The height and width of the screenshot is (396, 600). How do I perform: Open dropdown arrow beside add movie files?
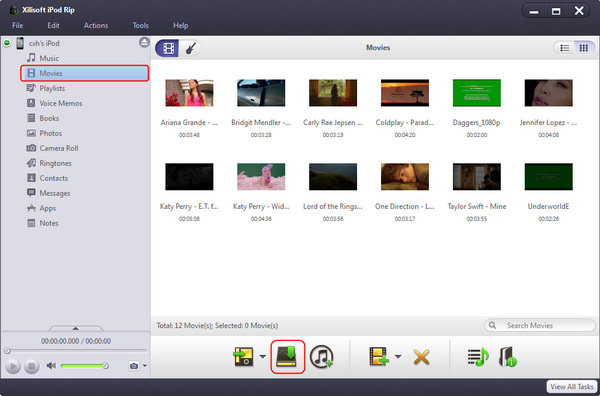tap(398, 357)
